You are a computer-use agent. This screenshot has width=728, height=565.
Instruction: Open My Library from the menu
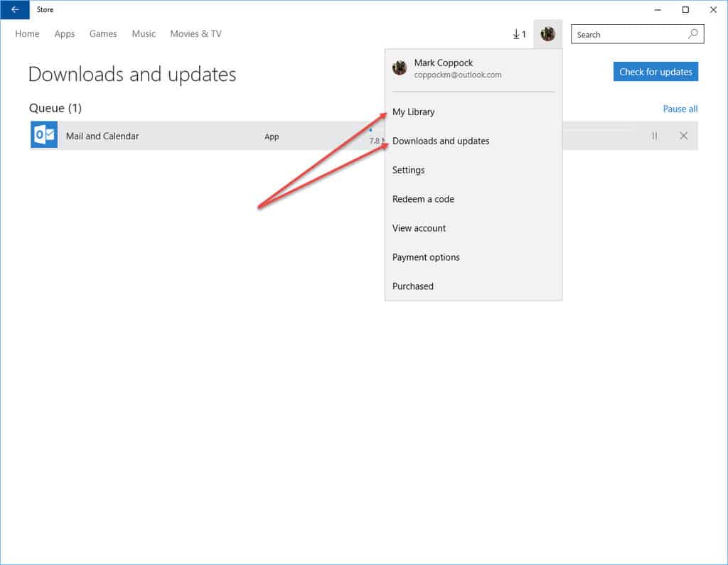(473, 112)
